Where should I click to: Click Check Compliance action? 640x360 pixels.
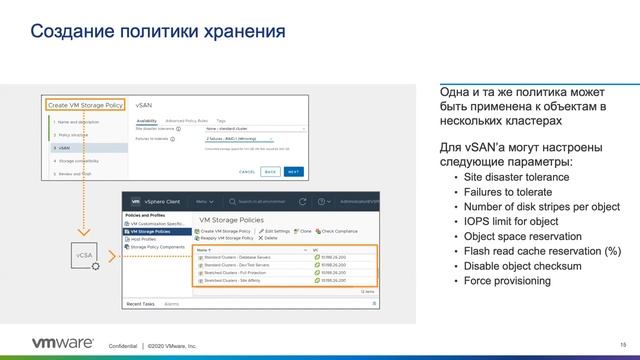tap(340, 231)
